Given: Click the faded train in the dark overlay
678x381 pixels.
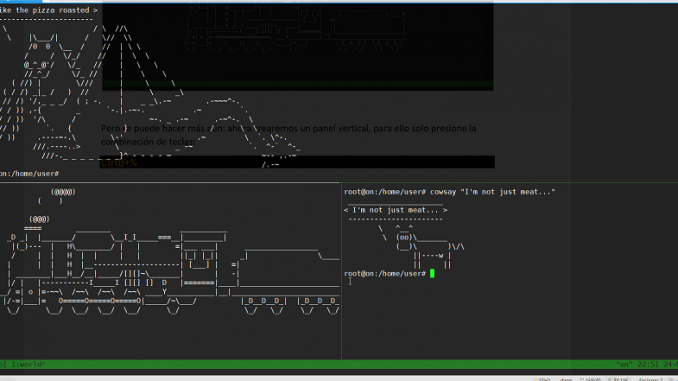Looking at the screenshot, I should pos(296,28).
